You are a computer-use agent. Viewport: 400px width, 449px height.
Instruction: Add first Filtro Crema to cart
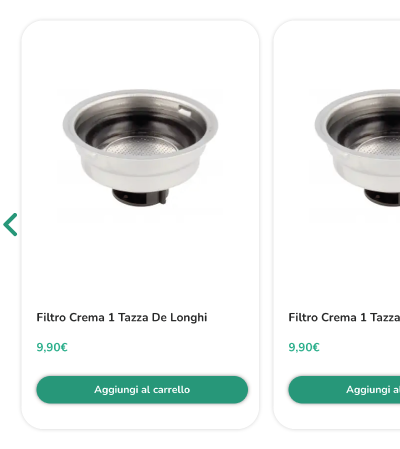[x=142, y=389]
